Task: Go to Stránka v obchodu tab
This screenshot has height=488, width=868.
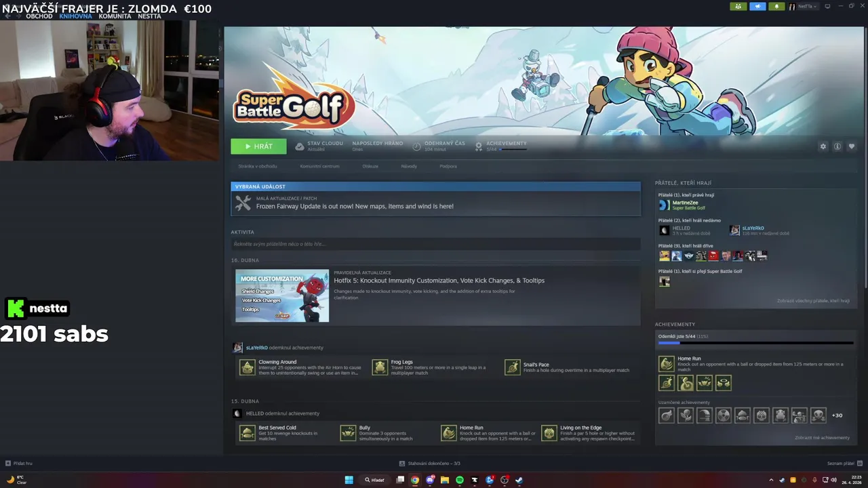Action: 258,166
